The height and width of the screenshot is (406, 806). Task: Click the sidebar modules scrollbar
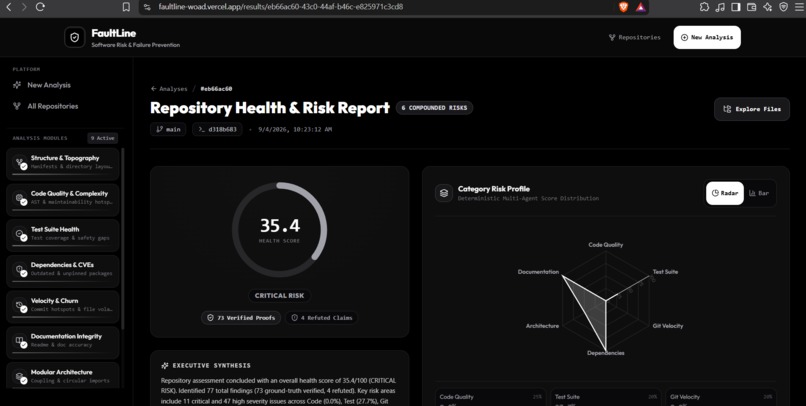(x=122, y=239)
